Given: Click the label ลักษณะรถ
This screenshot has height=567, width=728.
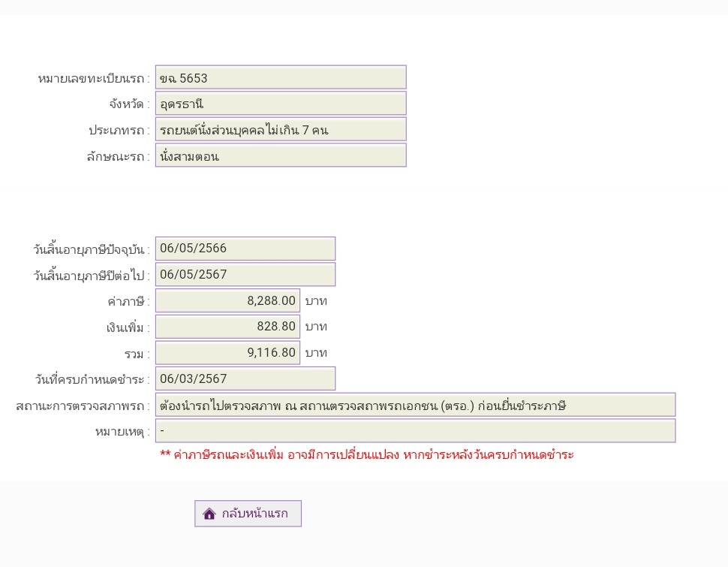Looking at the screenshot, I should coord(119,157).
